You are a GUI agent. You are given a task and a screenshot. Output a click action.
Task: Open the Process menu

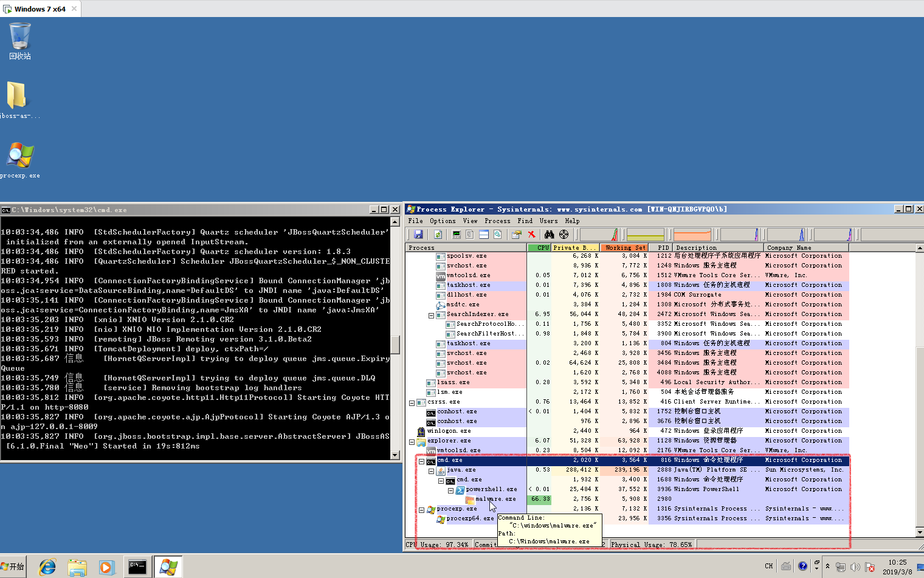tap(497, 221)
